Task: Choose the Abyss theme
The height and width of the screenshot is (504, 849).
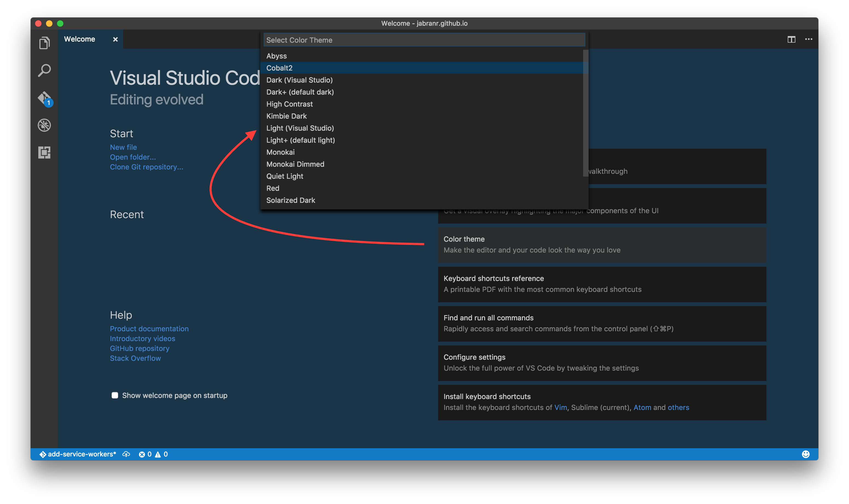Action: (421, 56)
